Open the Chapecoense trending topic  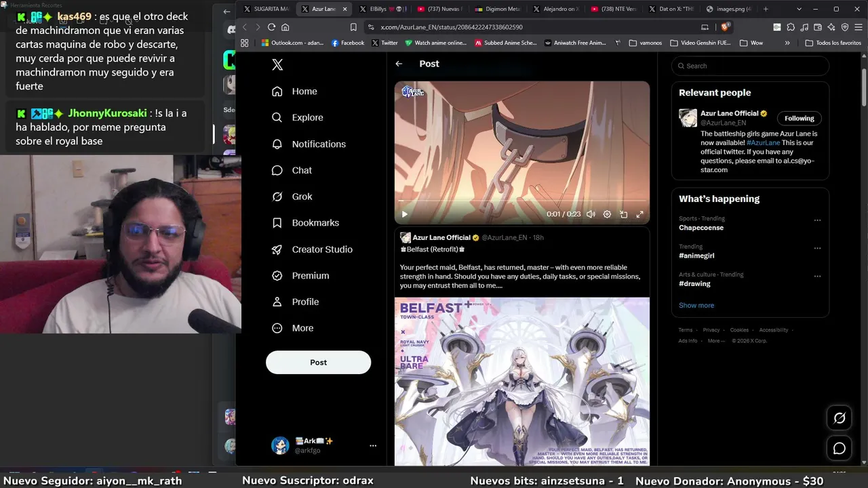[x=701, y=228]
